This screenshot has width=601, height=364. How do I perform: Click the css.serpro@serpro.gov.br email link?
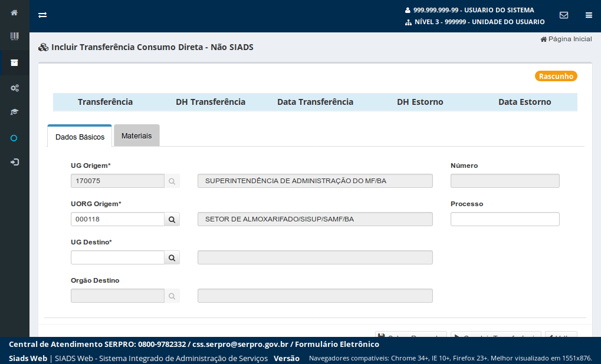[240, 344]
